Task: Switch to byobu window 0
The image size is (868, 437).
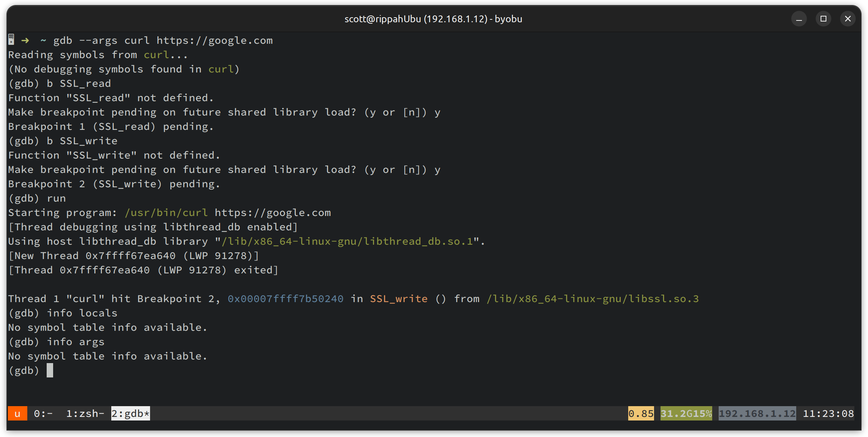Action: click(43, 414)
